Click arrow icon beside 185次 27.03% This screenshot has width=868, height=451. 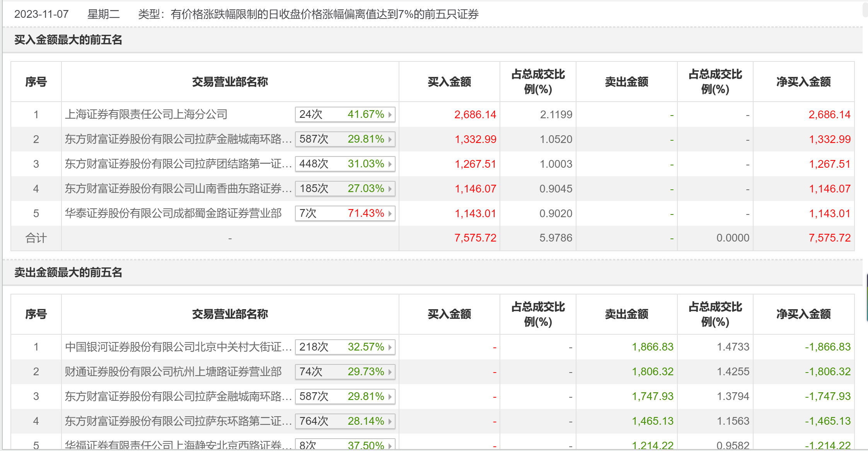(x=390, y=189)
